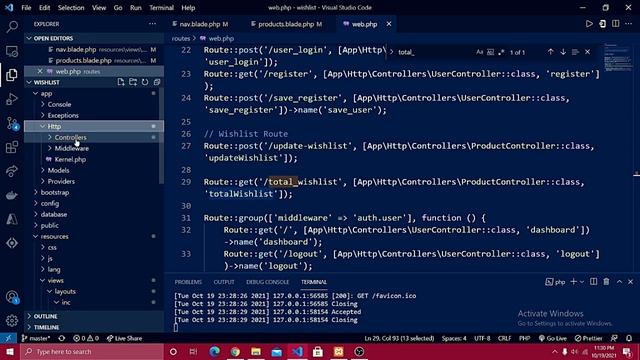Toggle Match Whole Word in find widget
This screenshot has height=360, width=640.
pos(491,52)
